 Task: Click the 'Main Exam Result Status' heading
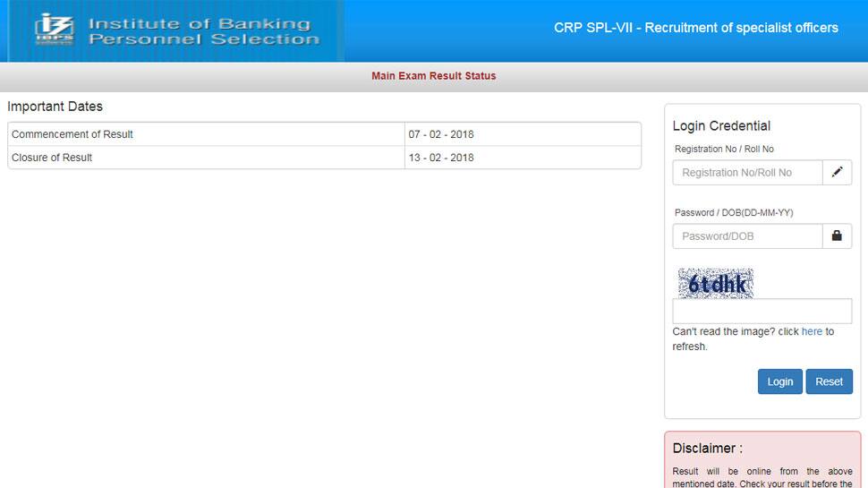click(x=433, y=76)
